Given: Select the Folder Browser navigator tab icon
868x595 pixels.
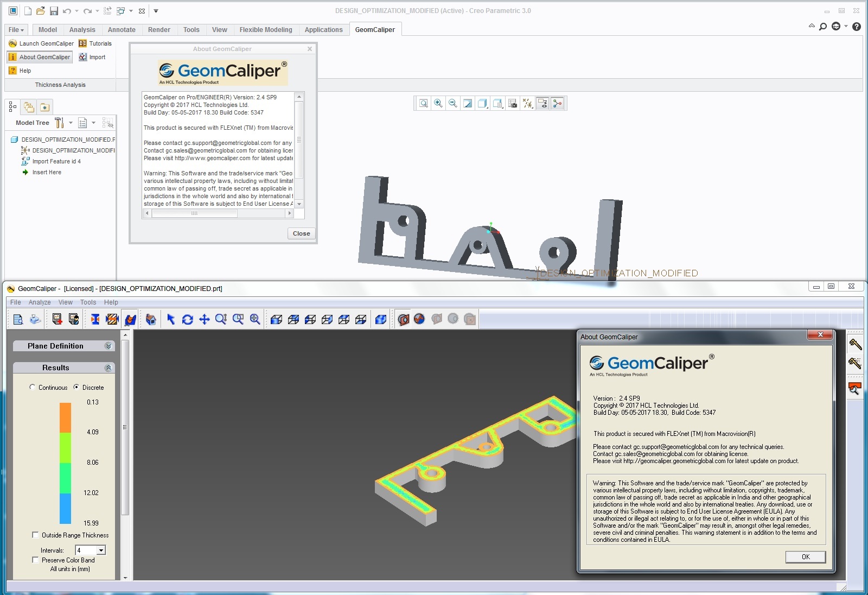Looking at the screenshot, I should point(29,107).
